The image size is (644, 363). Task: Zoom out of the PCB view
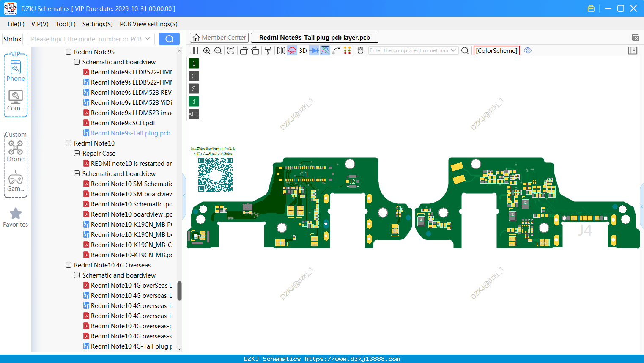[218, 50]
